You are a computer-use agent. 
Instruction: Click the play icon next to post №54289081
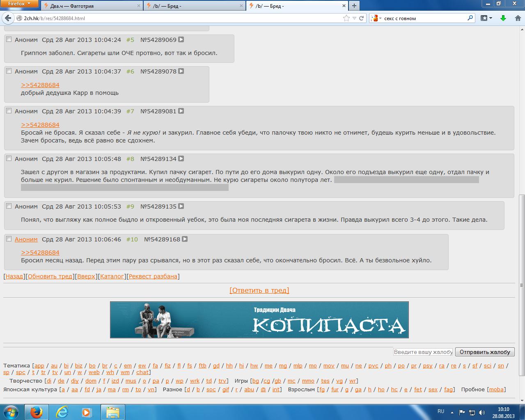[181, 111]
